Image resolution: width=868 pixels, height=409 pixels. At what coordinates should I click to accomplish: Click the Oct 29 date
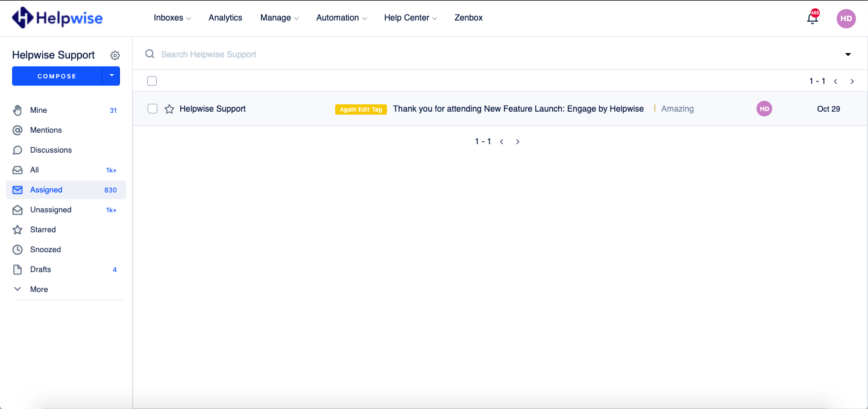pos(829,109)
